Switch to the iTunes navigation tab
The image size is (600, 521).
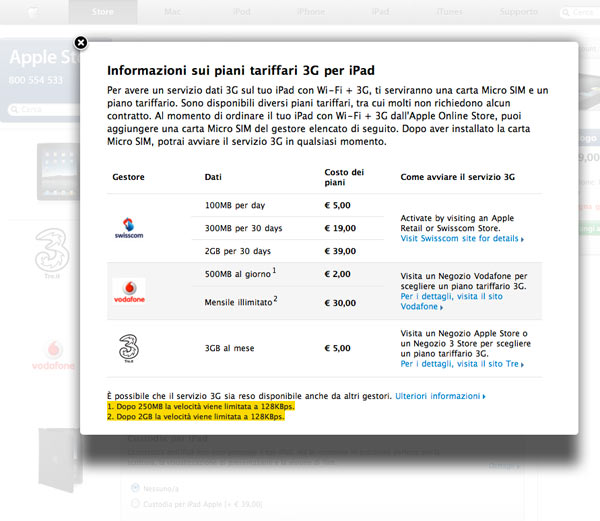[450, 13]
